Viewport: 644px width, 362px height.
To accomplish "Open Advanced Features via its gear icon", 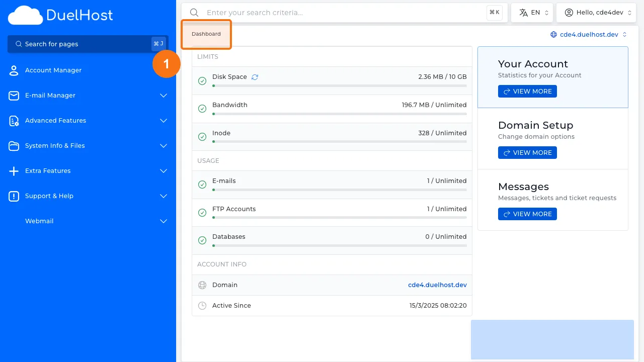I will coord(14,120).
